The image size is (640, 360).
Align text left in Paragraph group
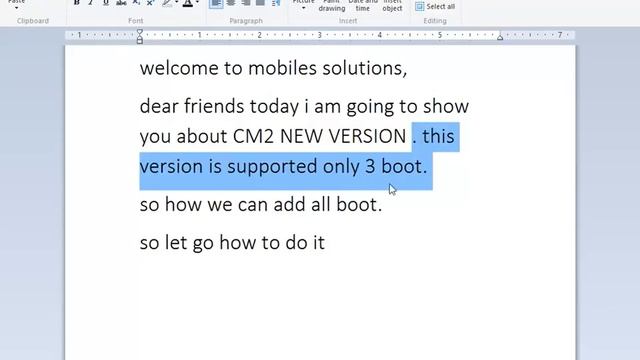point(216,3)
